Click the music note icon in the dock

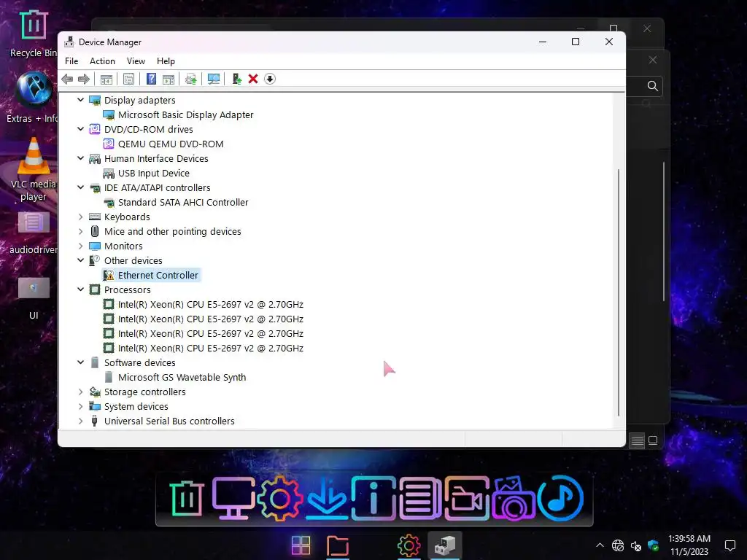560,498
